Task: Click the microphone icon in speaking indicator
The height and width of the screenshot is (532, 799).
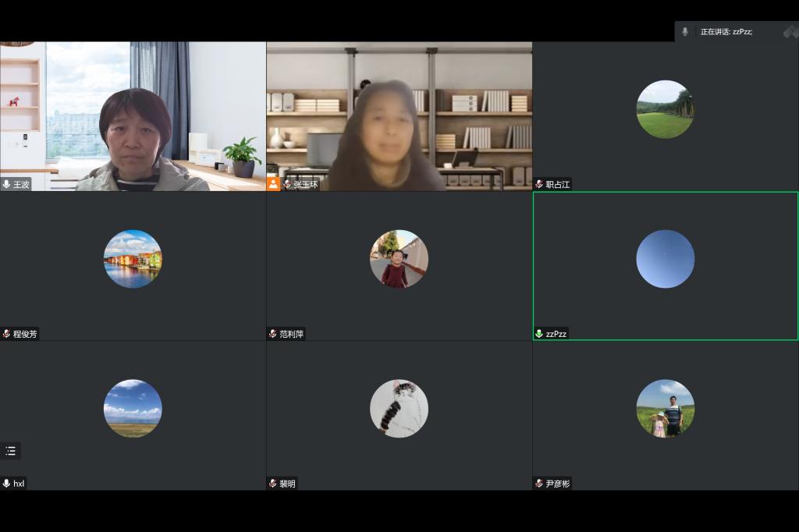Action: tap(685, 32)
